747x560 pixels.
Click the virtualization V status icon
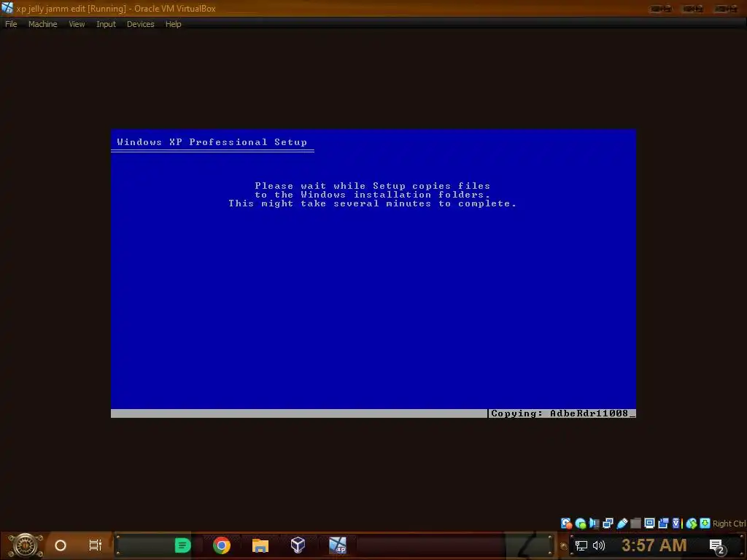coord(676,524)
